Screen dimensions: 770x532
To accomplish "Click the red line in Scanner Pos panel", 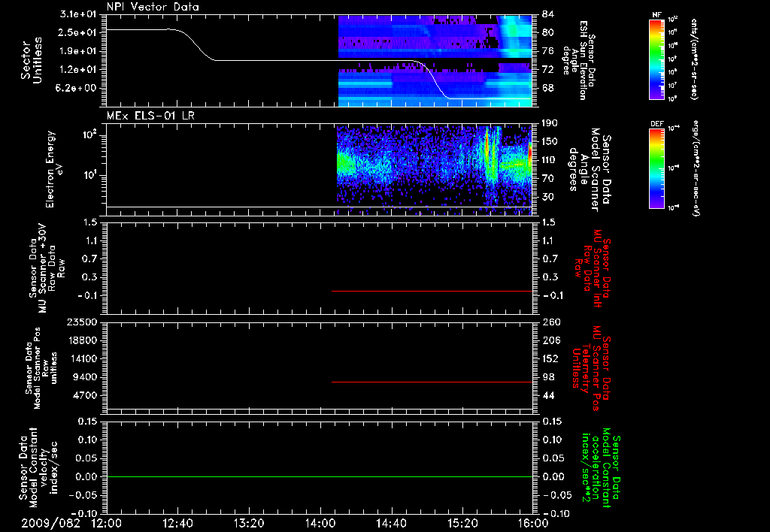I will click(432, 382).
